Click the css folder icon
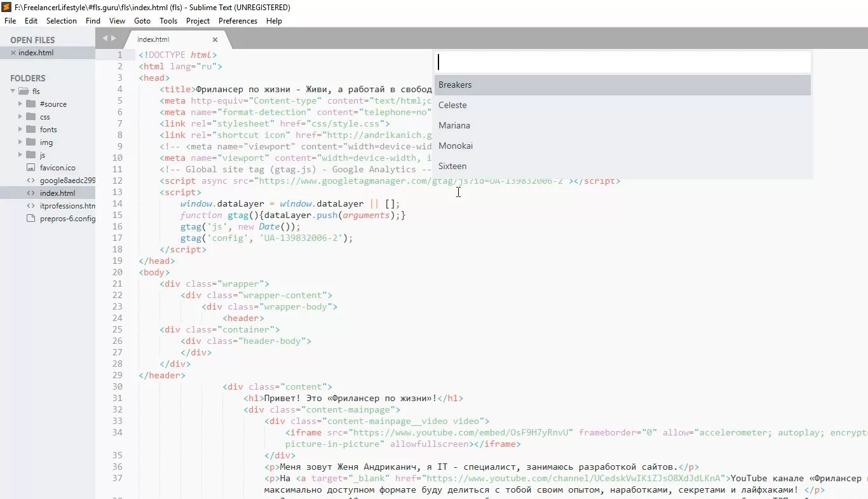 tap(31, 116)
